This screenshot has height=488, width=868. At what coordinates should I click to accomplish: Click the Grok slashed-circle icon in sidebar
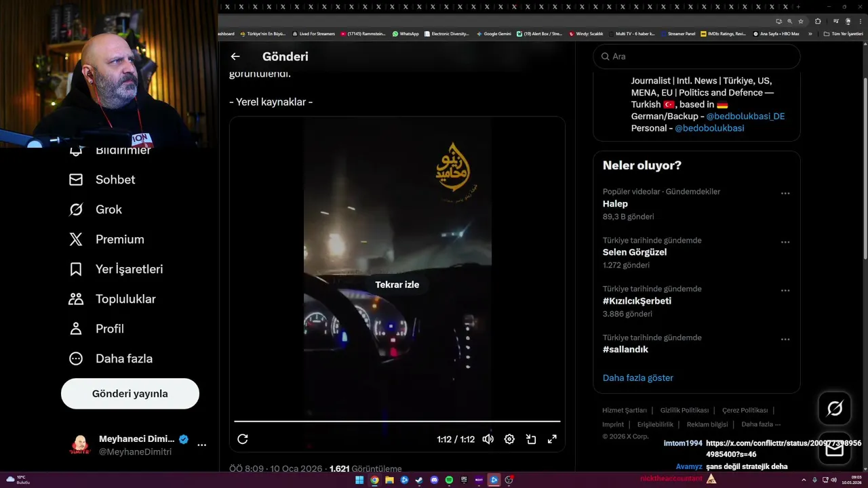[x=76, y=209]
